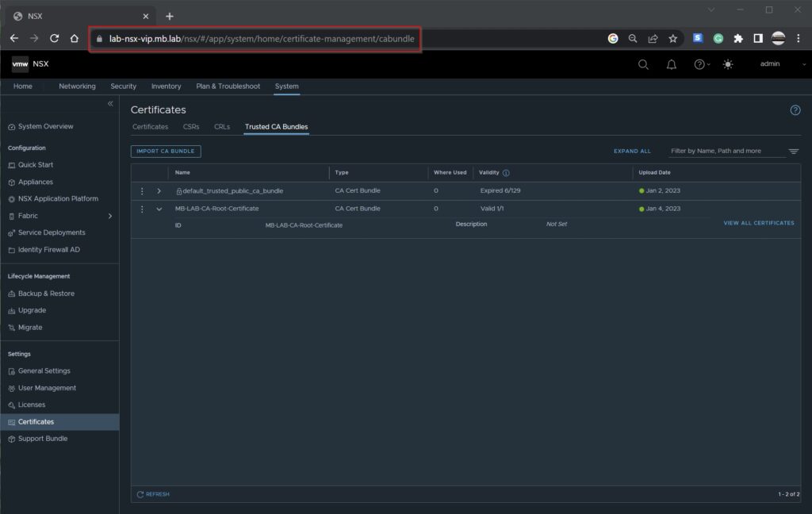Image resolution: width=812 pixels, height=514 pixels.
Task: Open the notifications bell icon
Action: tap(671, 64)
